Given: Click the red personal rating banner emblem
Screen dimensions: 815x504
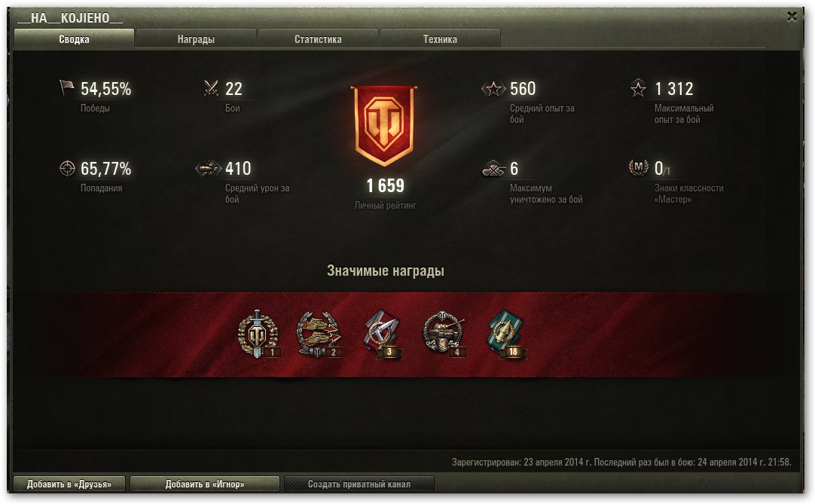Looking at the screenshot, I should (384, 125).
